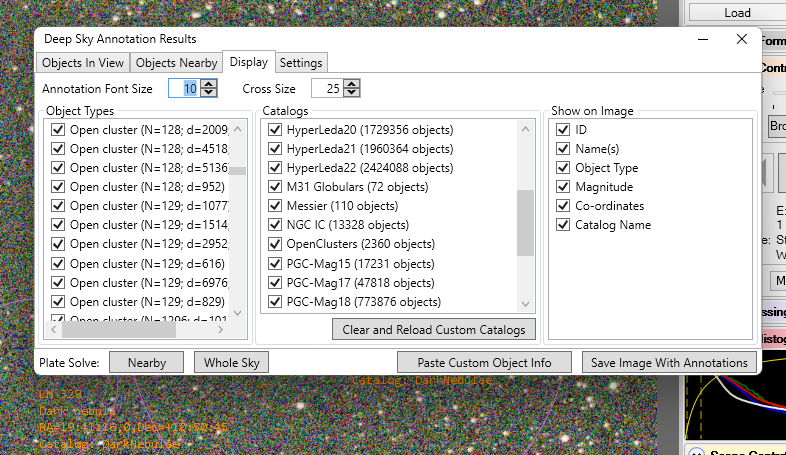Screen dimensions: 786x455
Task: Toggle Object Type in Show on Image
Action: pyautogui.click(x=563, y=167)
